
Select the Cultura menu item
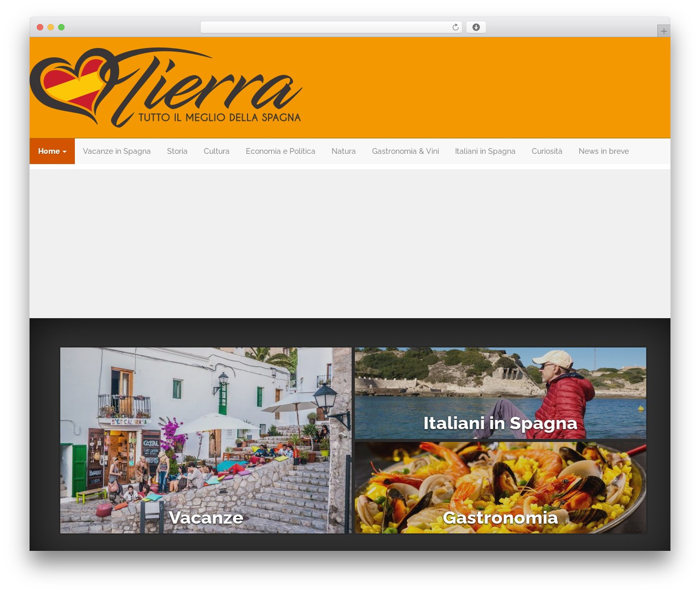click(217, 151)
